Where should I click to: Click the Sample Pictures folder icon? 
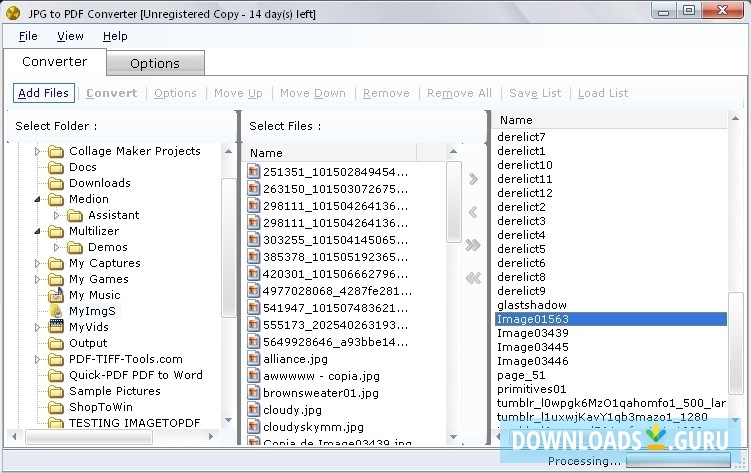[x=56, y=391]
